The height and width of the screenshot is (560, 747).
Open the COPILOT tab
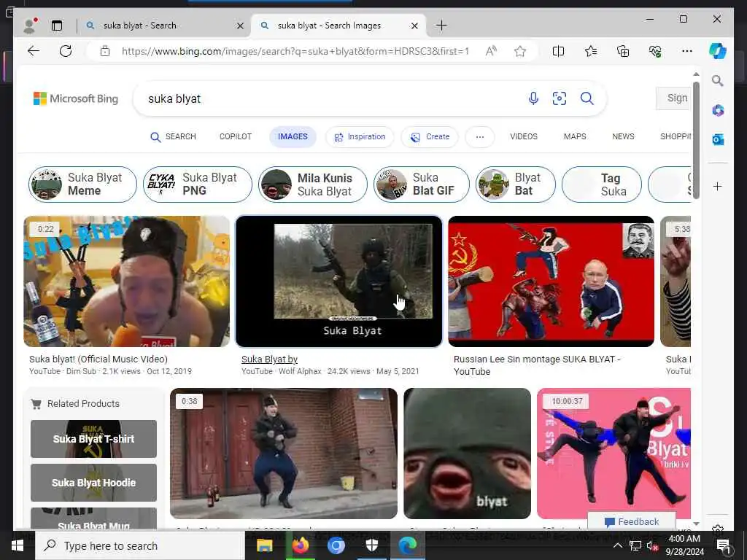pos(236,136)
